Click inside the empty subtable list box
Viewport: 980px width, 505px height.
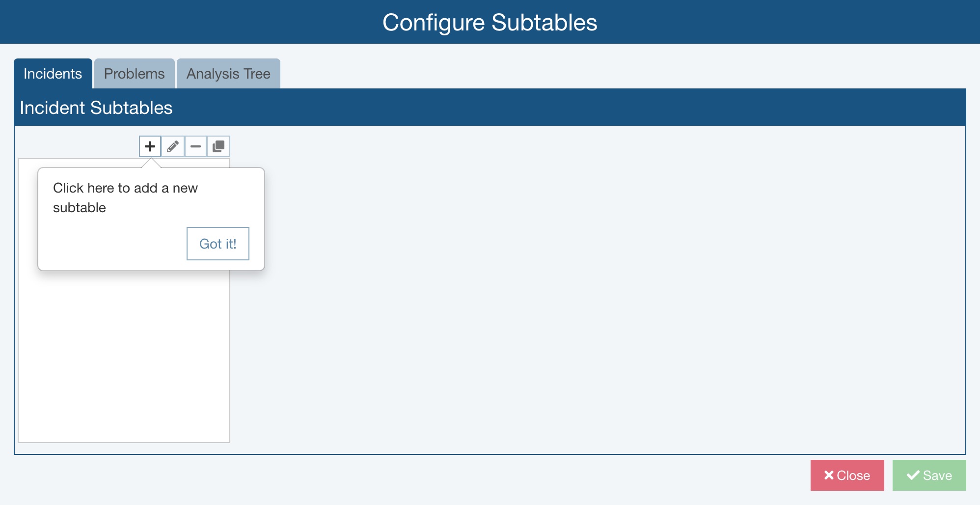(124, 359)
